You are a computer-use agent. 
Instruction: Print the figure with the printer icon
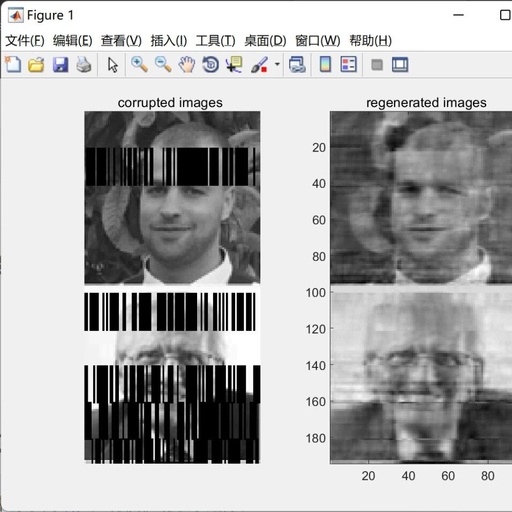point(84,64)
